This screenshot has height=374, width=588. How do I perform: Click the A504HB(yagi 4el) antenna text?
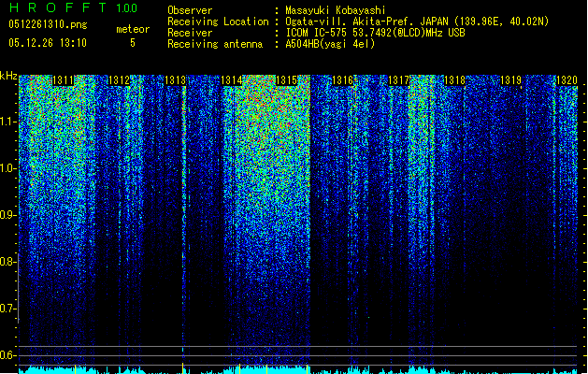[x=330, y=44]
